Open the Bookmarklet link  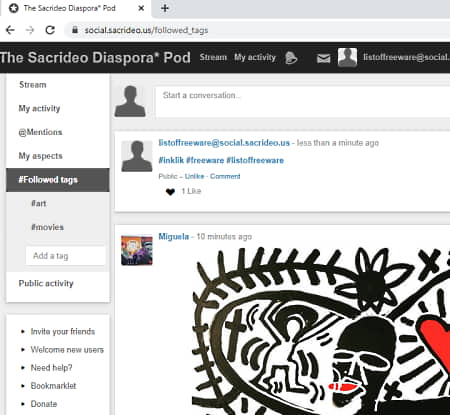(53, 386)
